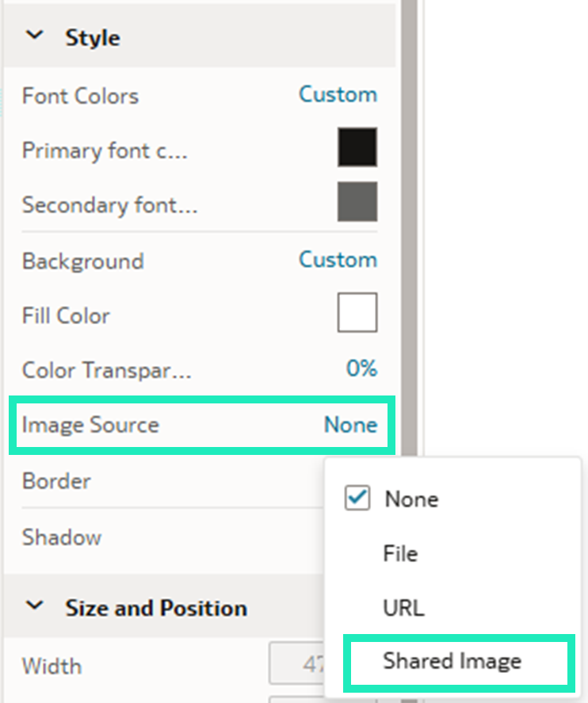Screen dimensions: 588x703
Task: Uncheck the None image source option
Action: pyautogui.click(x=358, y=499)
